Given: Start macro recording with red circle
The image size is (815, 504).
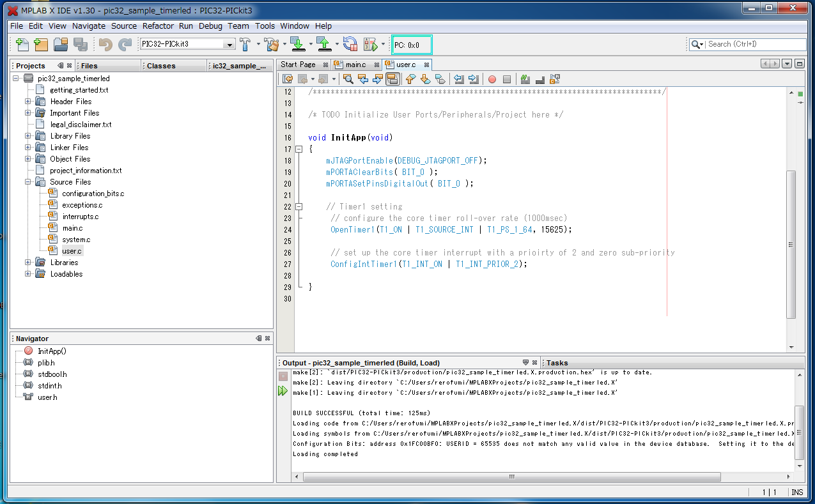Looking at the screenshot, I should click(492, 79).
